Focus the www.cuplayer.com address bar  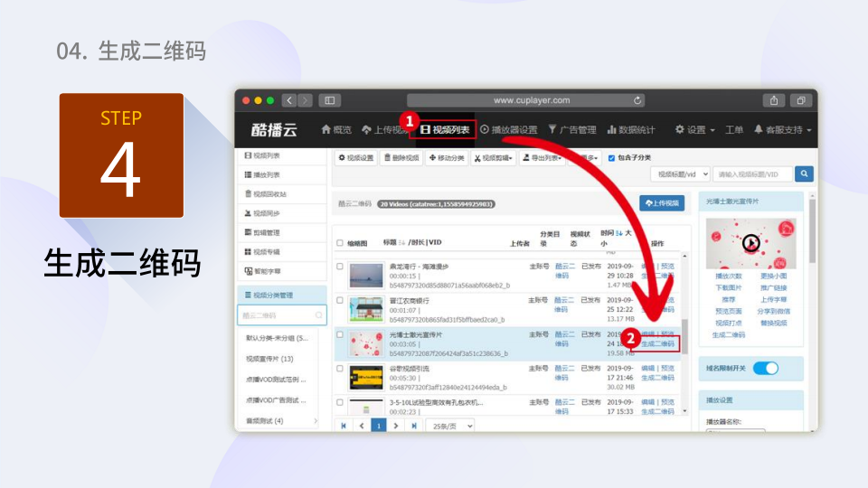(527, 100)
